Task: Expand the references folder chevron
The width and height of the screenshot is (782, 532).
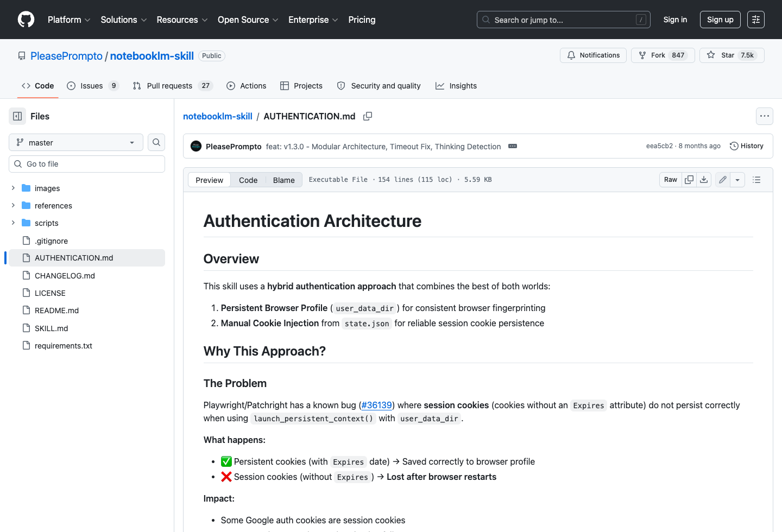Action: pos(13,206)
